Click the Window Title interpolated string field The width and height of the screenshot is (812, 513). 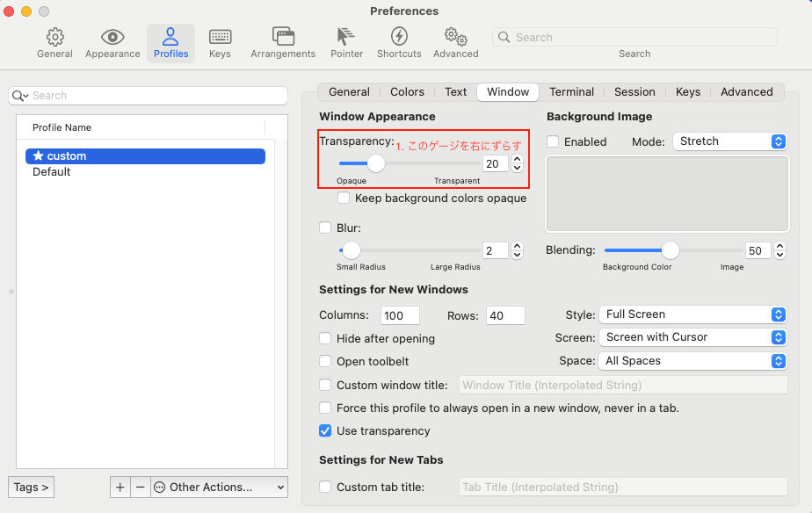(623, 385)
